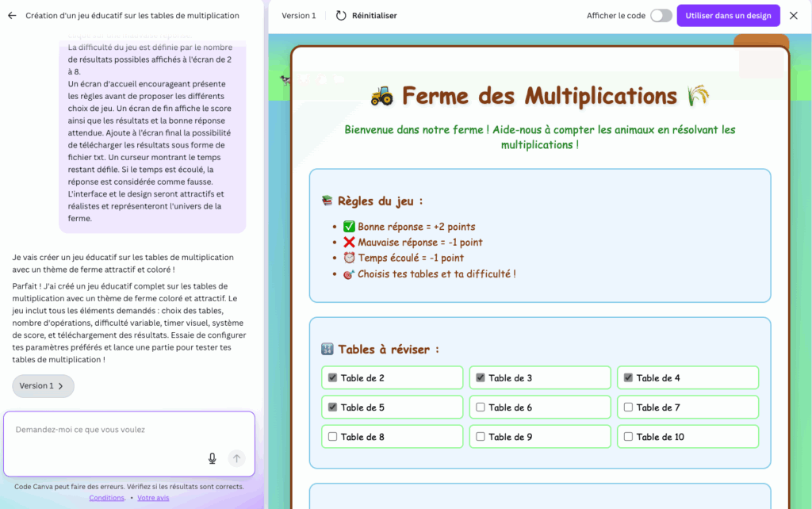Click the Utiliser dans un design button
The image size is (812, 509).
pyautogui.click(x=728, y=16)
